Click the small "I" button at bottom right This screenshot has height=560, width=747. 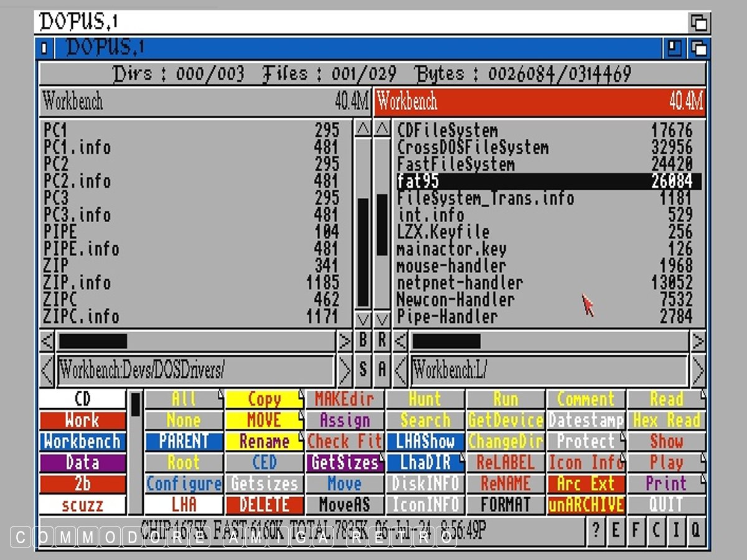(676, 530)
